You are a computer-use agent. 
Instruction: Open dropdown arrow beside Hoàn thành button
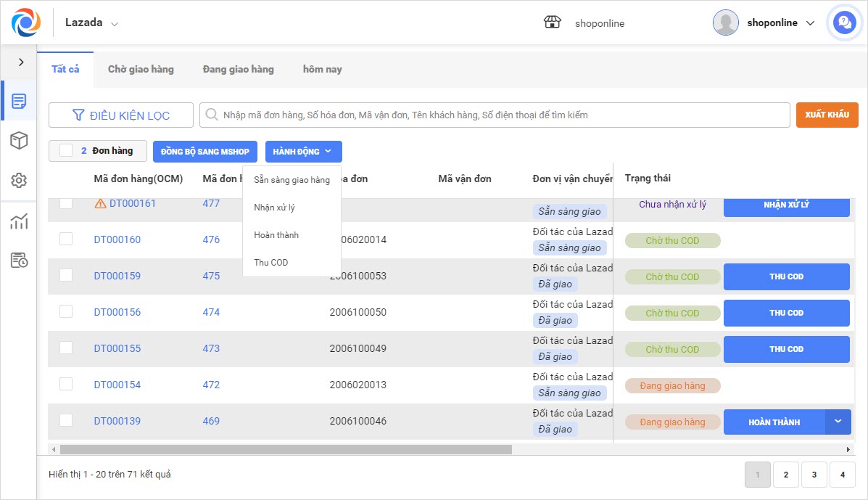click(x=838, y=422)
